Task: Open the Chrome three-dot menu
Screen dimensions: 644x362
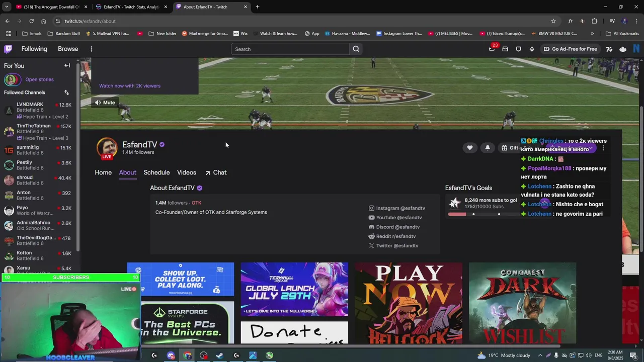Action: (636, 21)
